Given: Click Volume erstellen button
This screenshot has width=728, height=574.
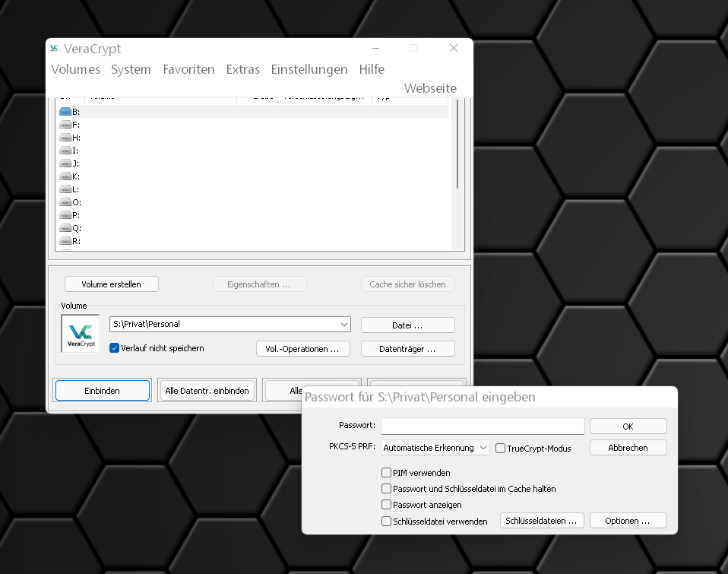Looking at the screenshot, I should point(112,284).
